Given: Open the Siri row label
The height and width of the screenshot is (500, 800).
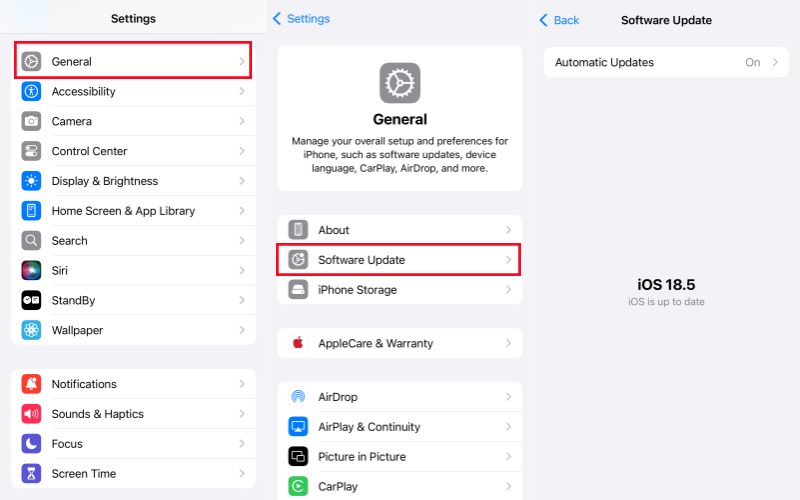Looking at the screenshot, I should (60, 270).
